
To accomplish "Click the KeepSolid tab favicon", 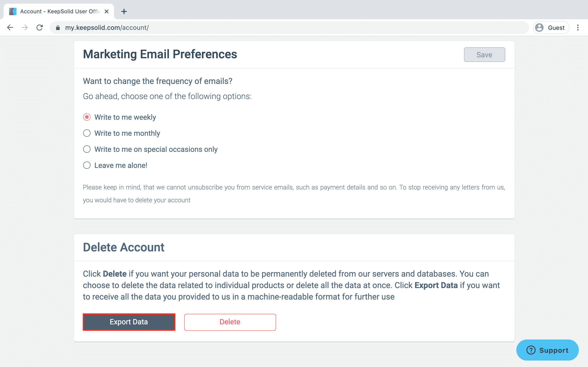I will click(13, 11).
